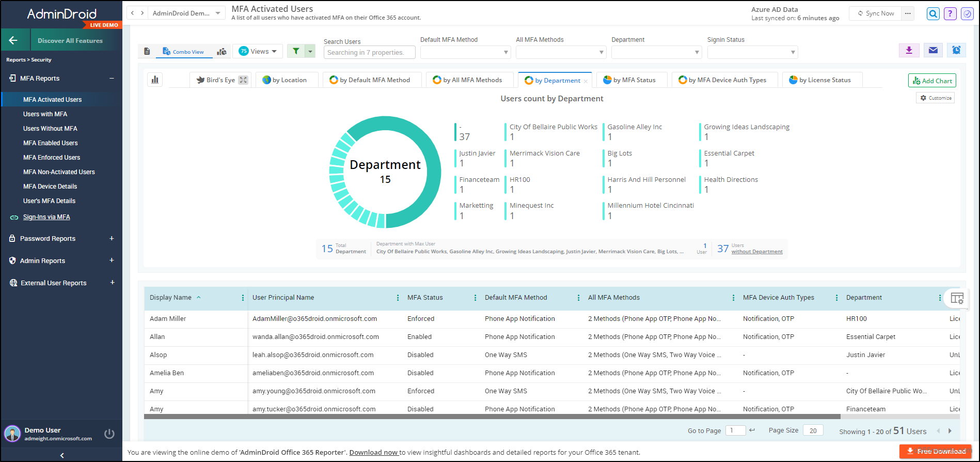The height and width of the screenshot is (462, 980).
Task: Go to next page of results
Action: tap(950, 431)
